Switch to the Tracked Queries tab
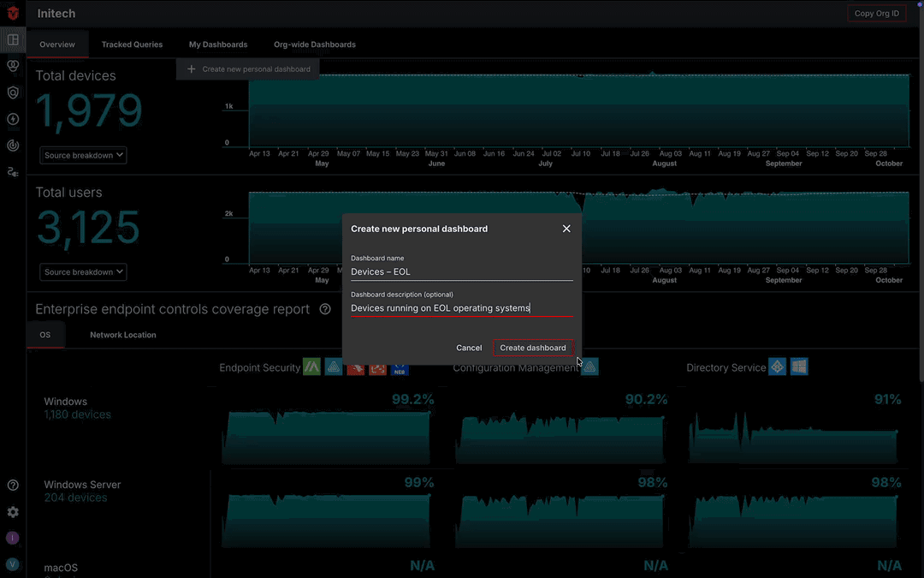Screen dimensions: 924x578 click(132, 45)
